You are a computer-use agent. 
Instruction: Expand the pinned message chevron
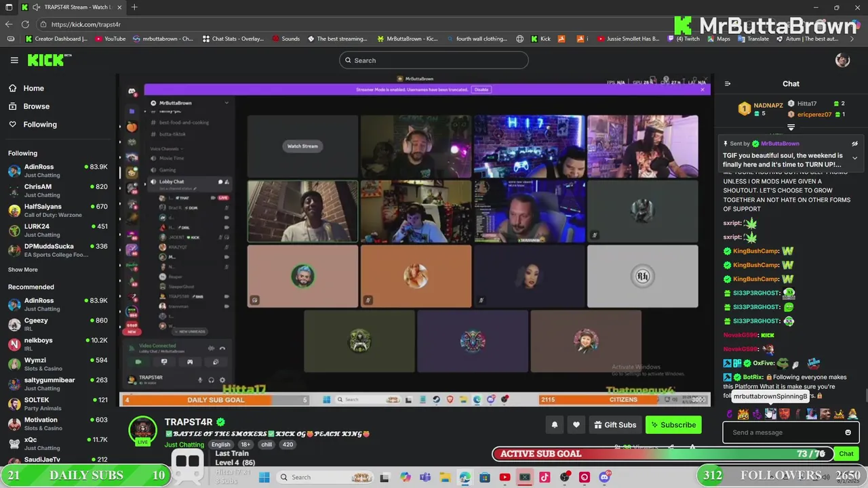click(854, 158)
